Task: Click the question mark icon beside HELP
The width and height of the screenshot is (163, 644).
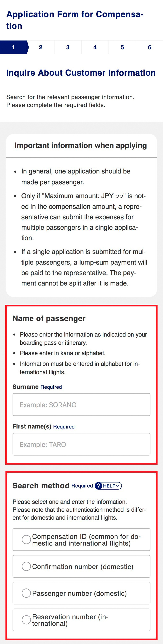Action: click(x=99, y=486)
